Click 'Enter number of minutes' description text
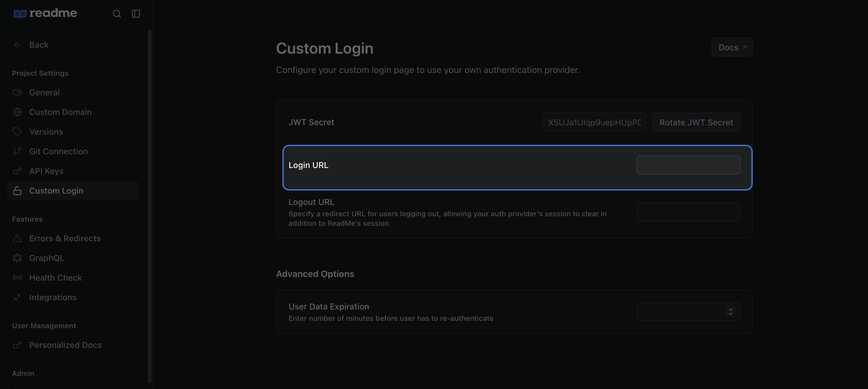 (x=391, y=318)
